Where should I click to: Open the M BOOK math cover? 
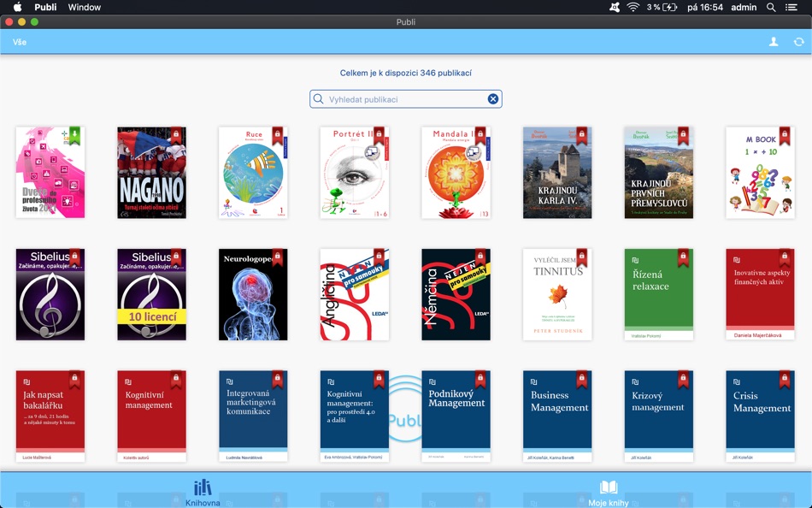760,173
